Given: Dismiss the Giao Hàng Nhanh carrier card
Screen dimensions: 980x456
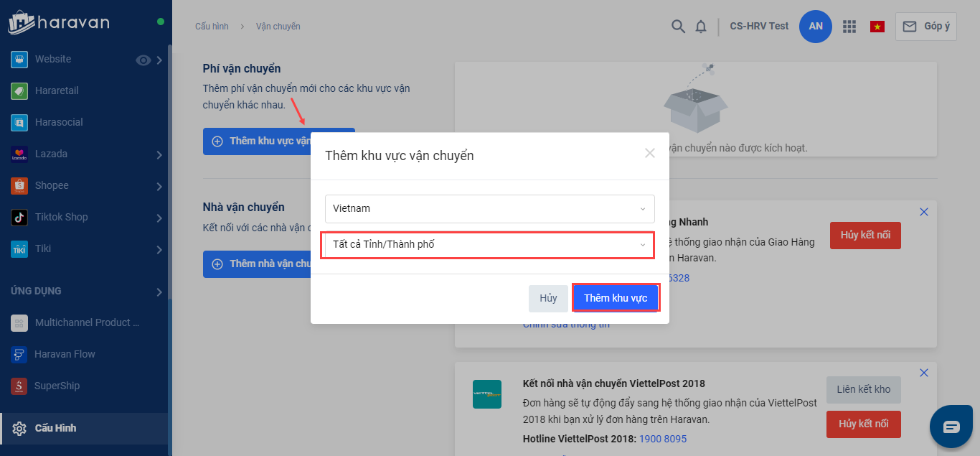Looking at the screenshot, I should pyautogui.click(x=924, y=212).
